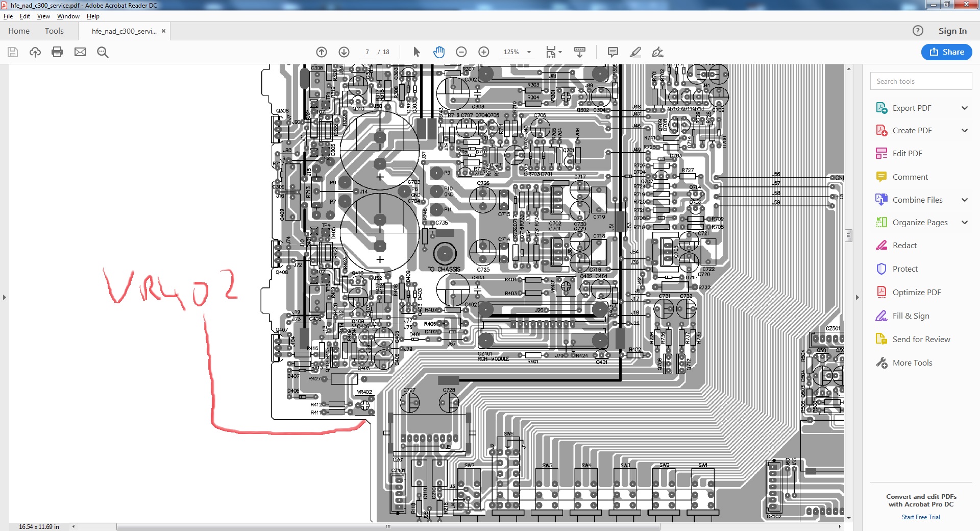Click the vertical document scrollbar thumb

coord(848,235)
